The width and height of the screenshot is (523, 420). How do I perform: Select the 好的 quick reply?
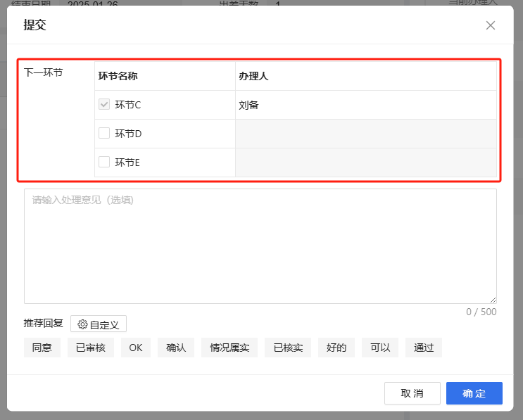tap(336, 348)
